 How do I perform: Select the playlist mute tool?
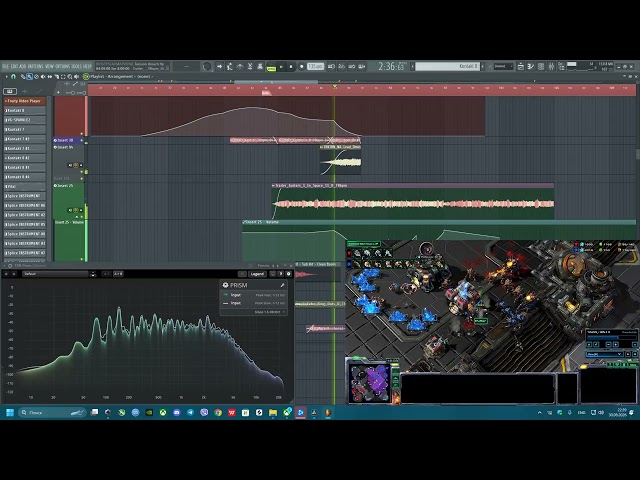tap(43, 76)
